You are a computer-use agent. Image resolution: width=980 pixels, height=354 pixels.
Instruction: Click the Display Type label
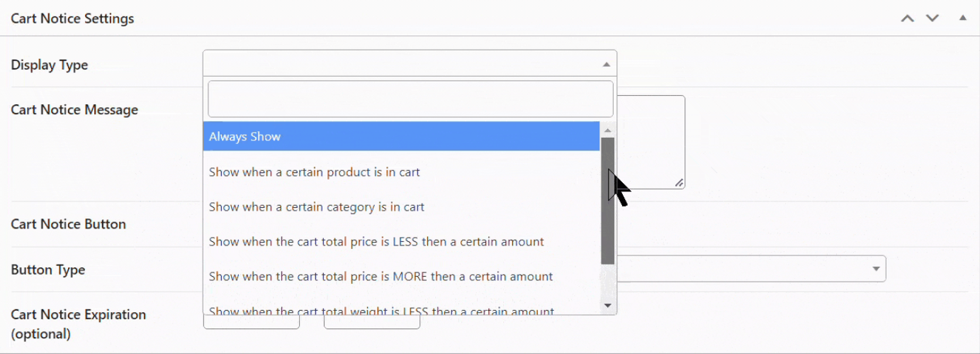50,65
